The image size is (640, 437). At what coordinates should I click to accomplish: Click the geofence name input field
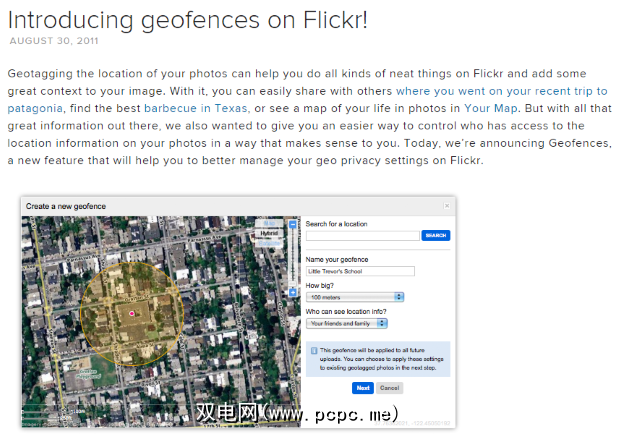pos(360,271)
